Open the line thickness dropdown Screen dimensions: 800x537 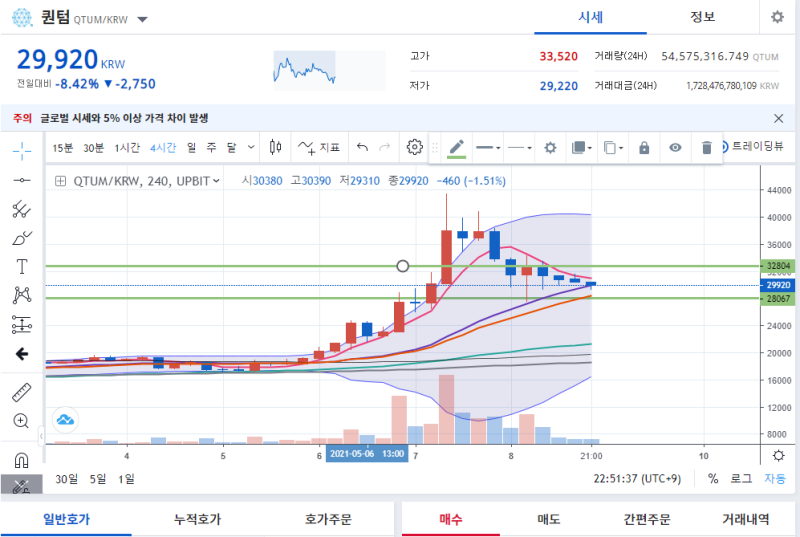coord(488,148)
